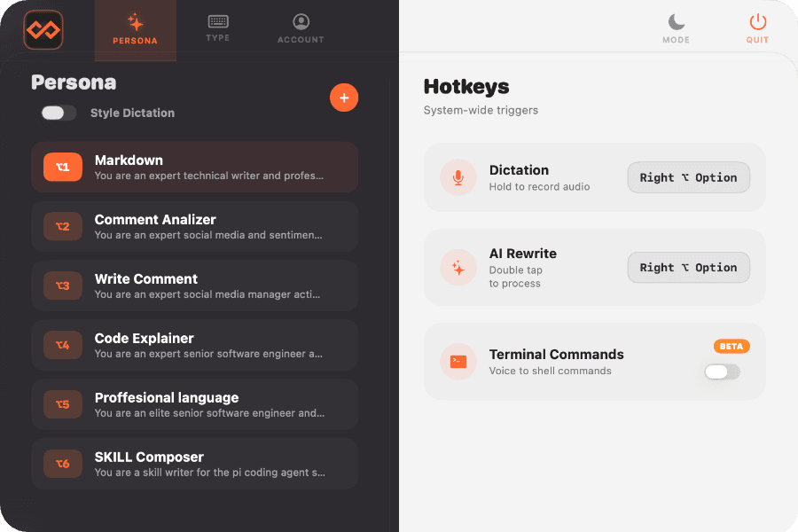Change the AI Rewrite Right Option hotkey

click(689, 267)
